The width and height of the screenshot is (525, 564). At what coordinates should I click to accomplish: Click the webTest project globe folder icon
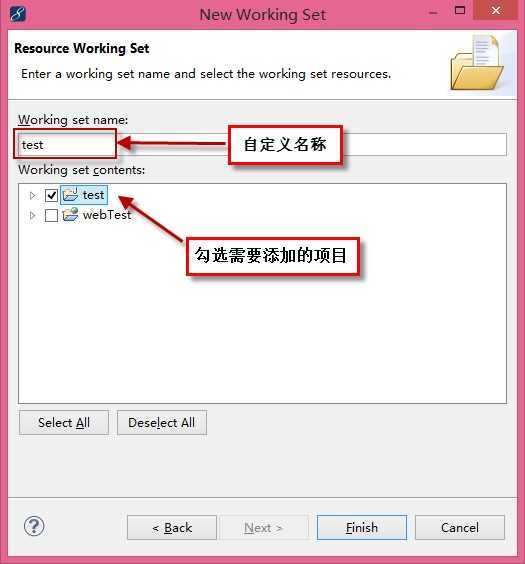tap(70, 215)
